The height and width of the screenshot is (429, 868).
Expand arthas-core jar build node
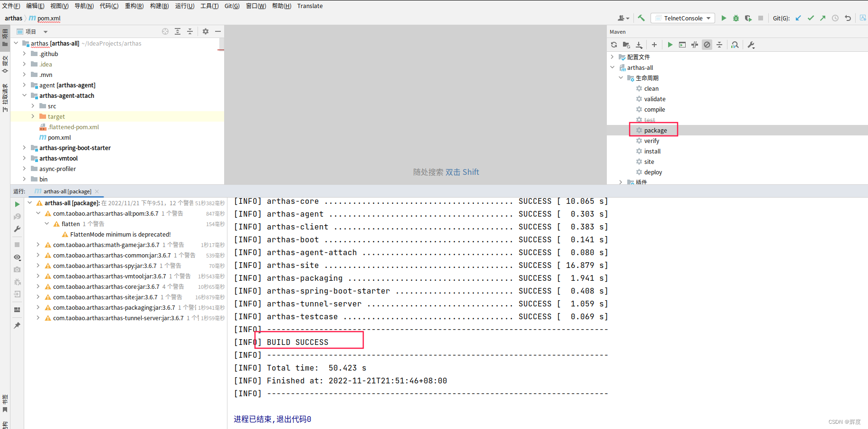[x=38, y=286]
